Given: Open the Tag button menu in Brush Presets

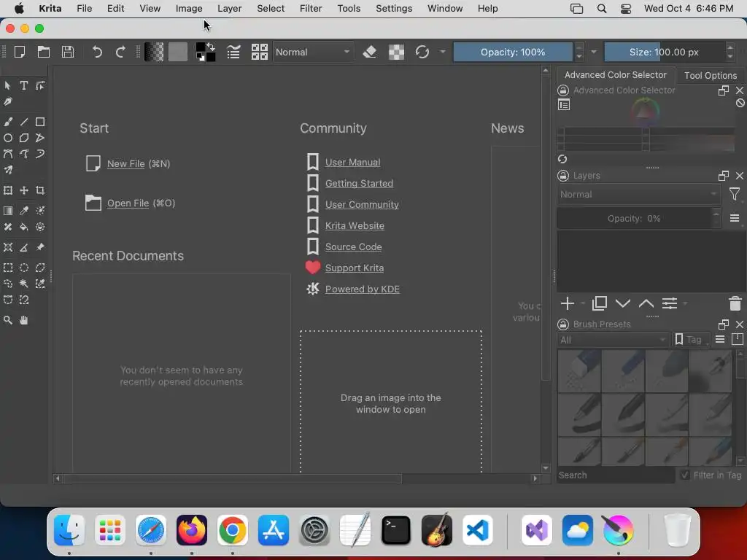Looking at the screenshot, I should tap(690, 340).
